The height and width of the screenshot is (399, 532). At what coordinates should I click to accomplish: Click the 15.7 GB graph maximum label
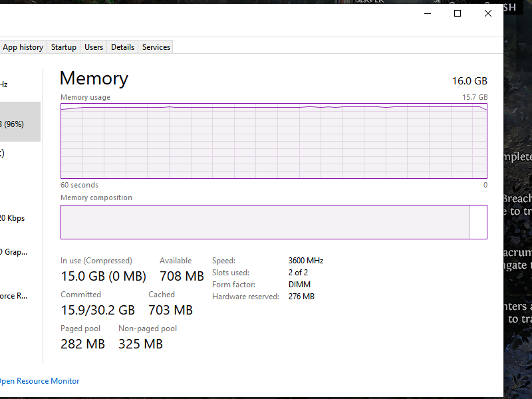click(x=475, y=97)
